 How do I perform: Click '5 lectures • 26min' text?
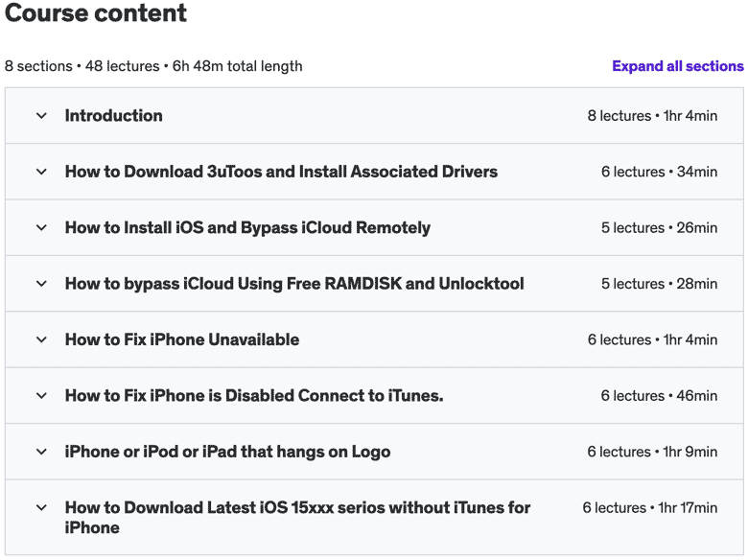pos(659,227)
